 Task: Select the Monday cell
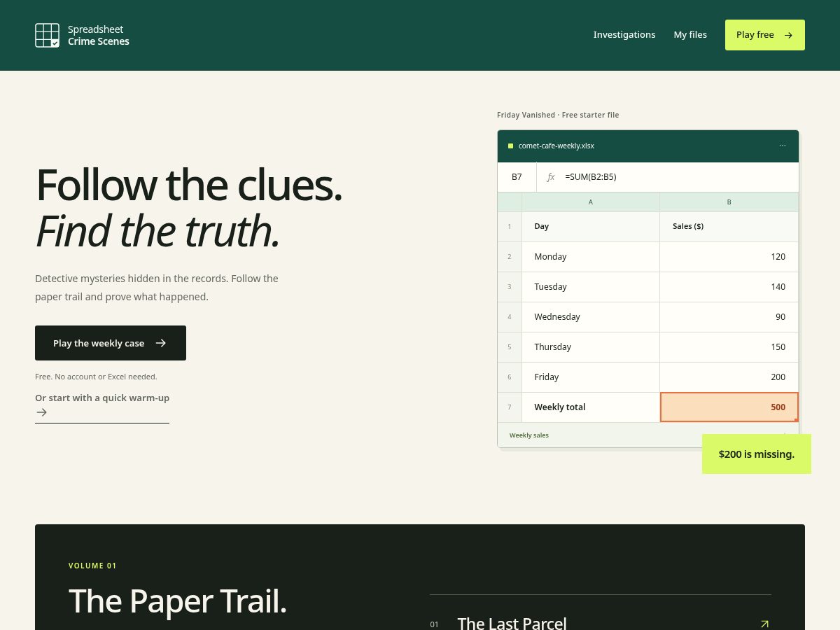(591, 257)
